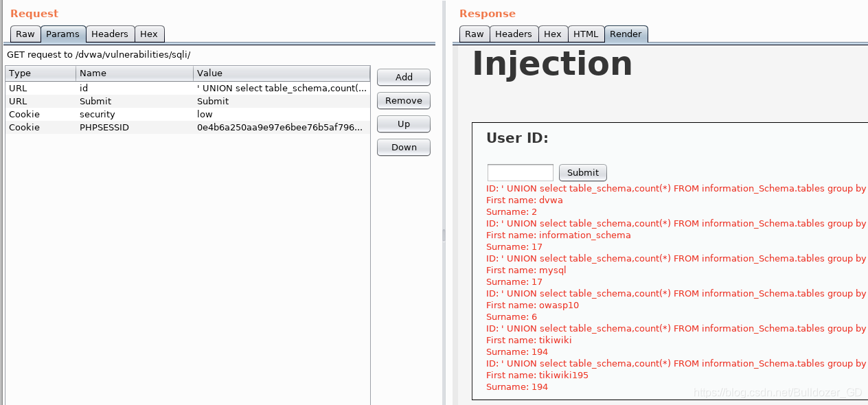Select the PHPSESSID cookie name cell
Screen dimensions: 868x405
(x=135, y=127)
